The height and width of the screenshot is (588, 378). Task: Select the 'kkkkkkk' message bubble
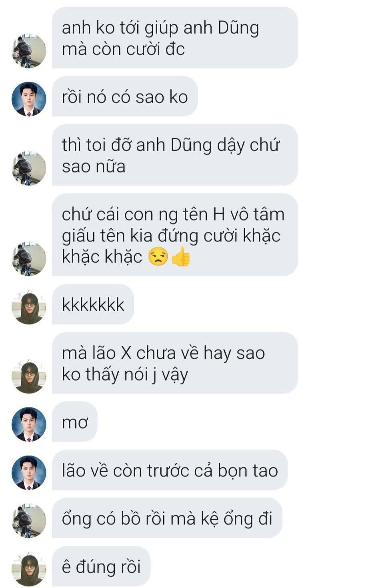[x=93, y=305]
